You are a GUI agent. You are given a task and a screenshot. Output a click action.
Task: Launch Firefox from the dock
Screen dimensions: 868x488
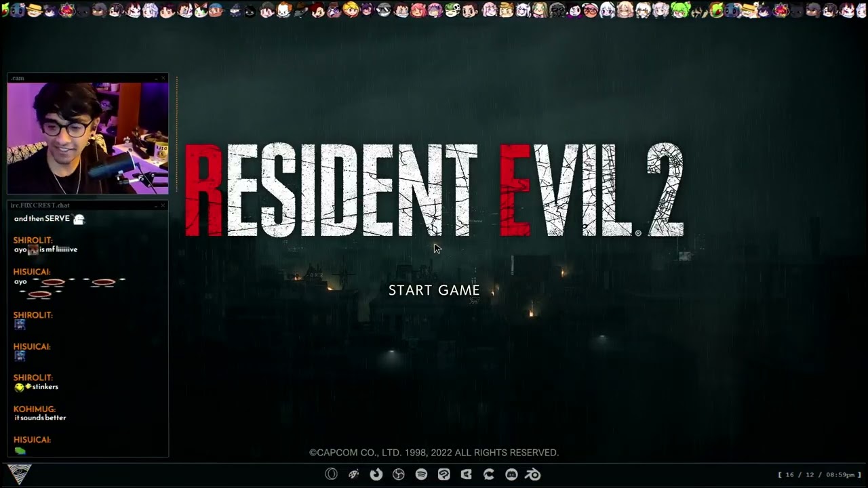pyautogui.click(x=376, y=474)
